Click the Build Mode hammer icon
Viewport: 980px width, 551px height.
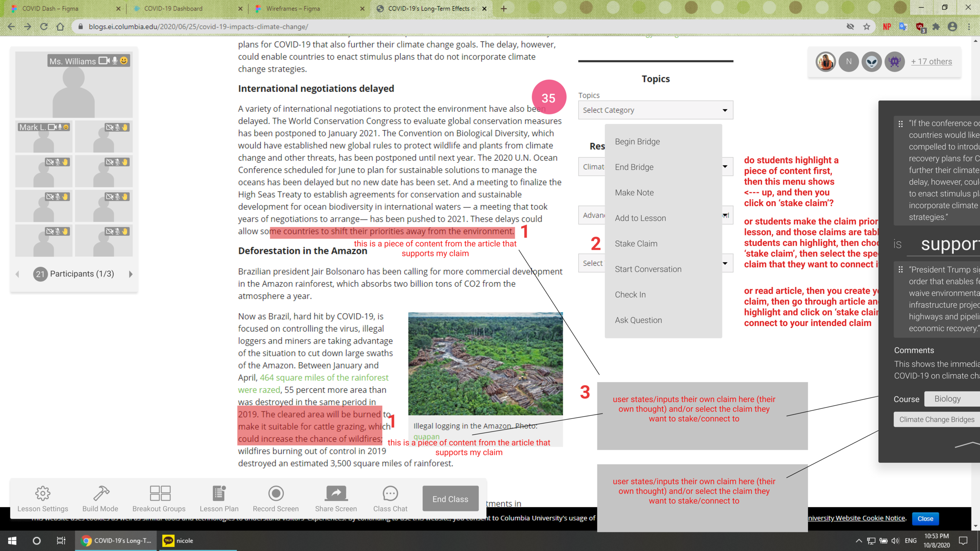coord(100,493)
